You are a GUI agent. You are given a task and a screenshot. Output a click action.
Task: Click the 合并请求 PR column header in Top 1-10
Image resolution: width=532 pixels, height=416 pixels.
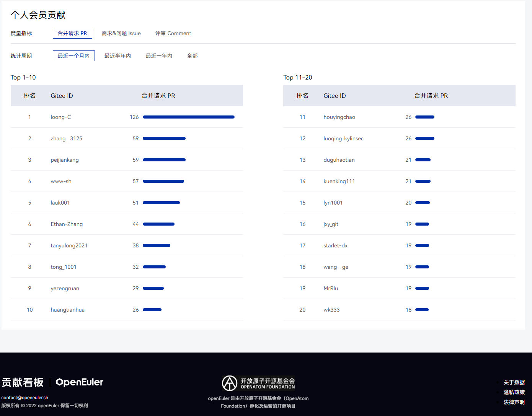click(x=158, y=96)
